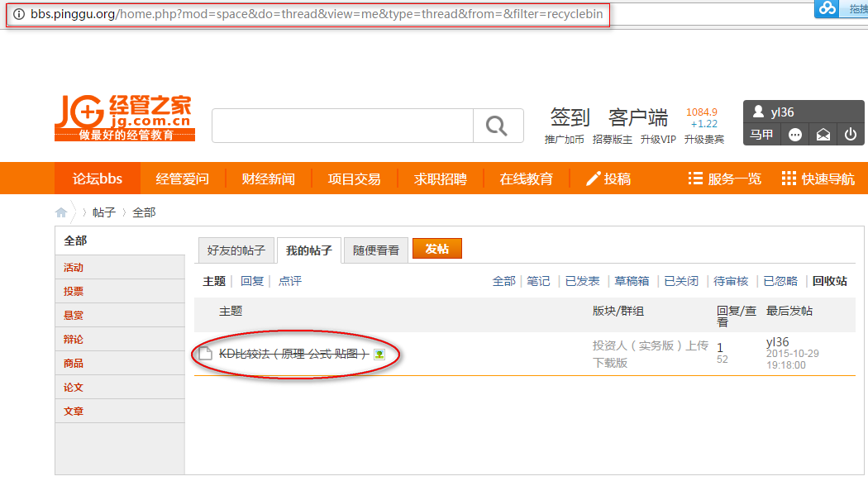Filter threads by 已关闭
Viewport: 868px width, 481px height.
tap(681, 281)
